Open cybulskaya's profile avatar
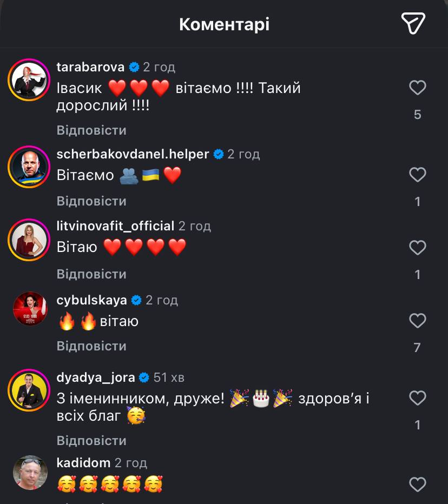Screen dimensions: 448x504 29,309
